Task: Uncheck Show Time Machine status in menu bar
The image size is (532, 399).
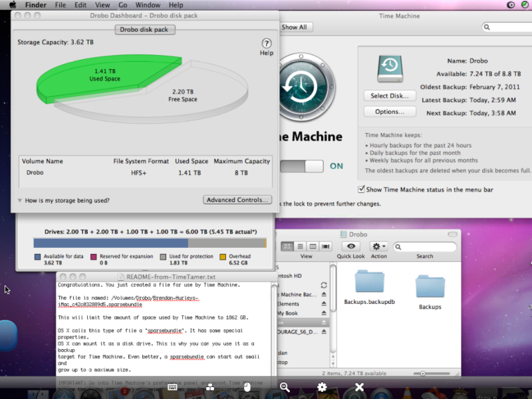Action: [361, 190]
